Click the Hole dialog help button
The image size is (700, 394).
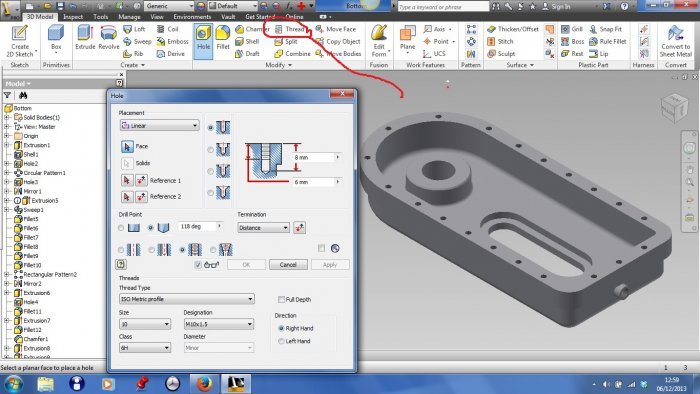point(121,265)
